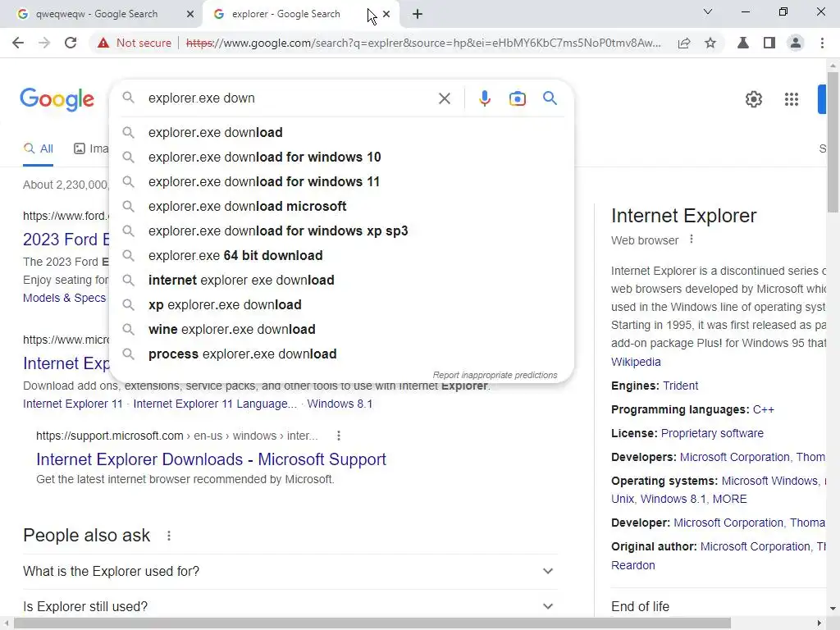Viewport: 840px width, 630px height.
Task: Open the Chrome Labs flask icon
Action: [743, 43]
